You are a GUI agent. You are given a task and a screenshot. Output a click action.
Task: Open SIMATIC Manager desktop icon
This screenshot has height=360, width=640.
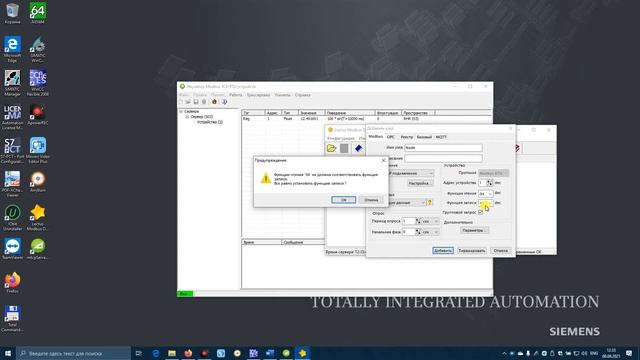point(12,83)
